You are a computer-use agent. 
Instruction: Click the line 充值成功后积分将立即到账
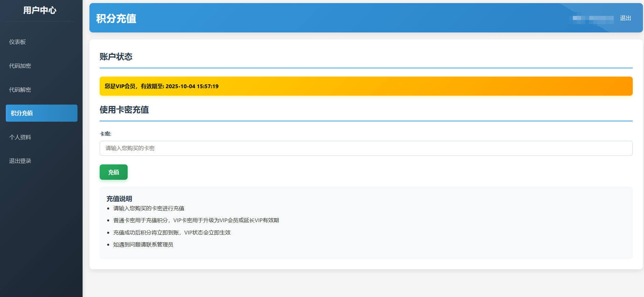tap(172, 232)
